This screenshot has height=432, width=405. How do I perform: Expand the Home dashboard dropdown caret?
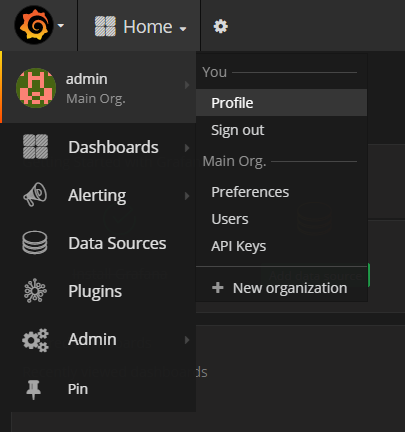pyautogui.click(x=183, y=29)
